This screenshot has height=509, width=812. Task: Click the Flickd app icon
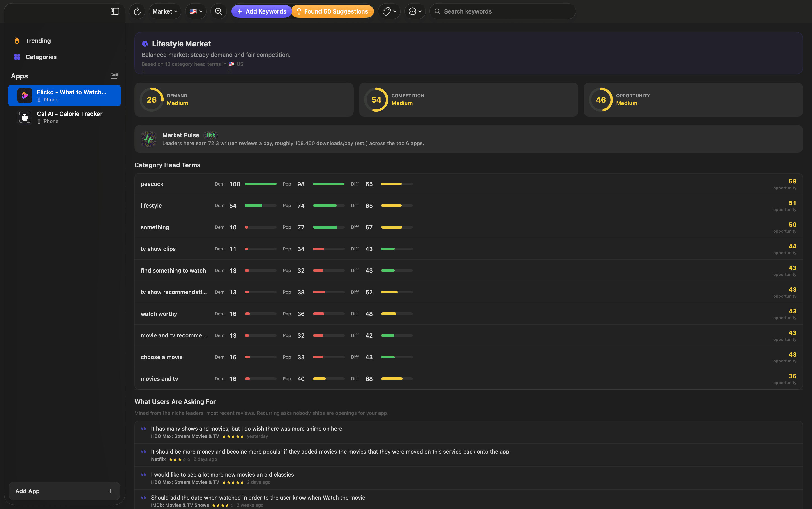pos(25,96)
